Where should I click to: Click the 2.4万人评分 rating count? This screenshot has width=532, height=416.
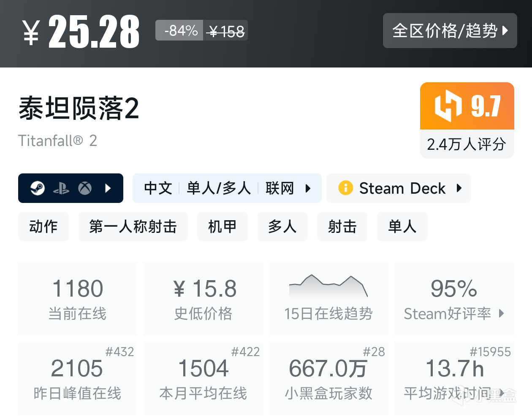coord(467,144)
